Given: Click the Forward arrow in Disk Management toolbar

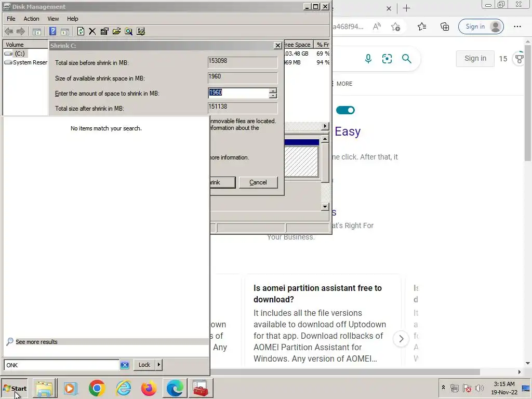Looking at the screenshot, I should click(x=21, y=32).
